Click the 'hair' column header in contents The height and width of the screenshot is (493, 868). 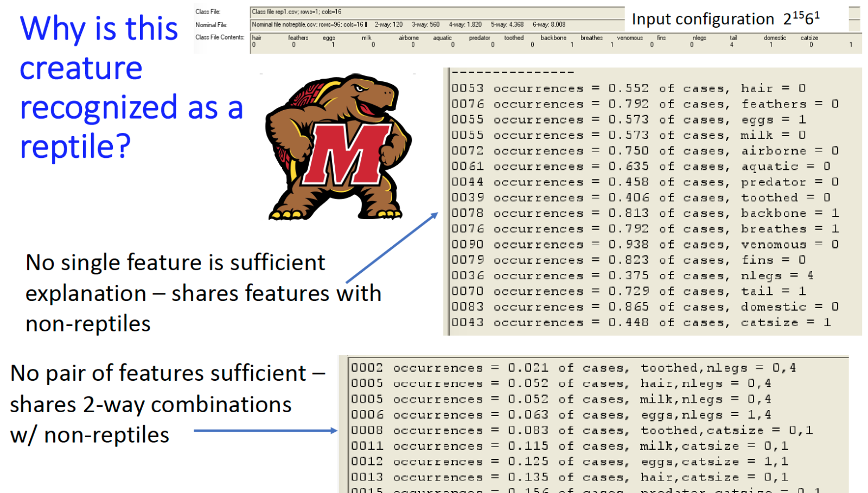[x=257, y=38]
